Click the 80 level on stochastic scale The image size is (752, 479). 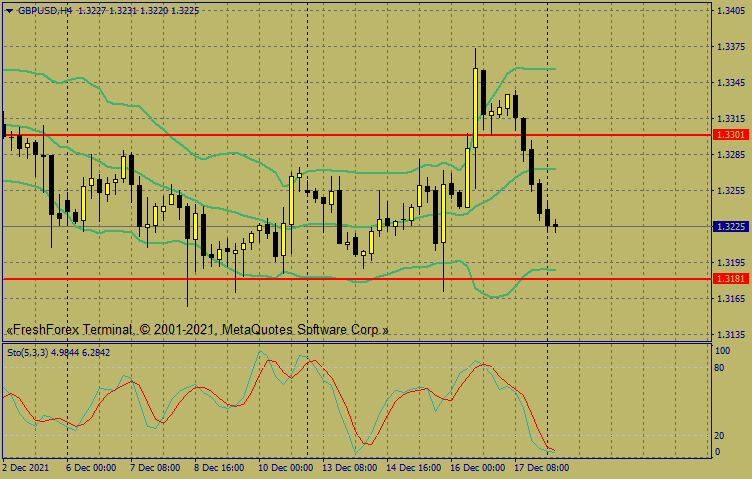coord(719,368)
